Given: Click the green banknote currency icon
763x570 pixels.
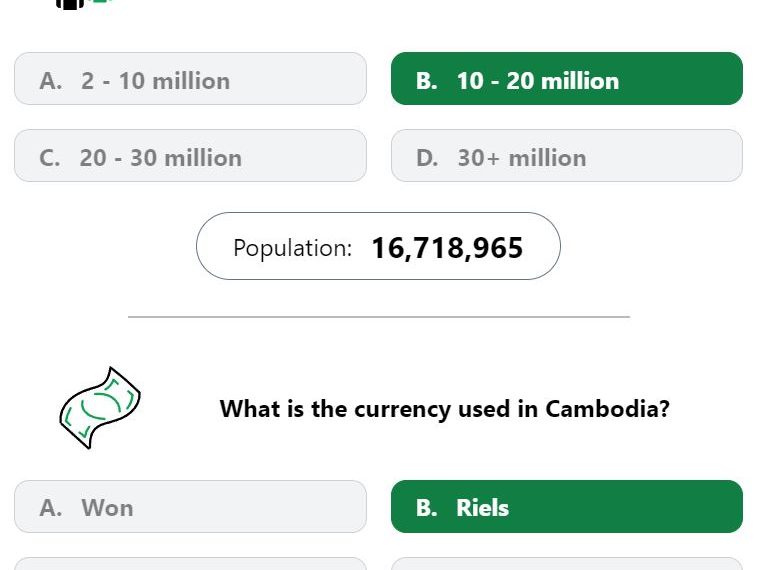Looking at the screenshot, I should (99, 407).
